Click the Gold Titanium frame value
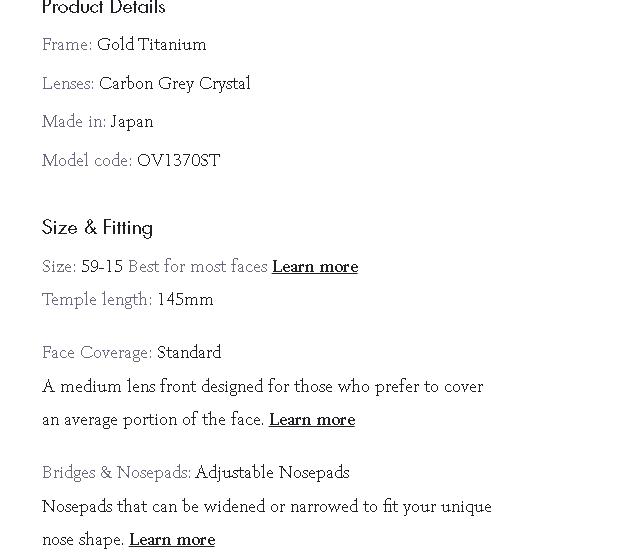Viewport: 619px width, 559px height. point(152,45)
